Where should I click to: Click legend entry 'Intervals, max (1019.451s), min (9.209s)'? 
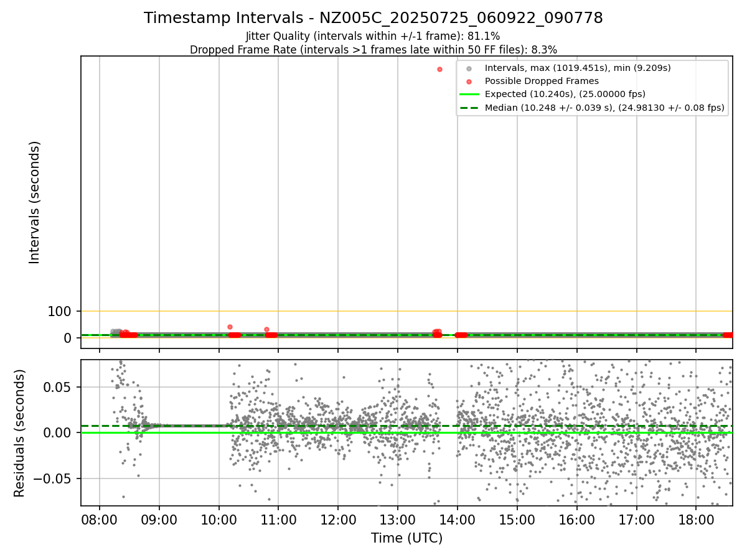point(578,68)
